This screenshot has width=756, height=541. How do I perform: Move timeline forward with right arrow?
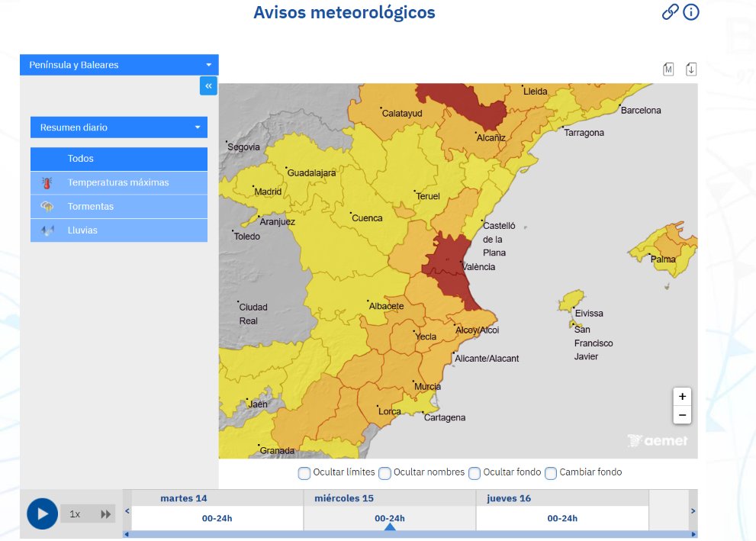coord(693,511)
